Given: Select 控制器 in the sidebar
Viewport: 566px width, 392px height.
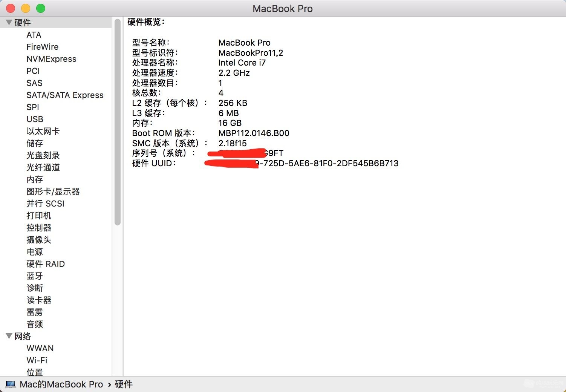Looking at the screenshot, I should (39, 228).
